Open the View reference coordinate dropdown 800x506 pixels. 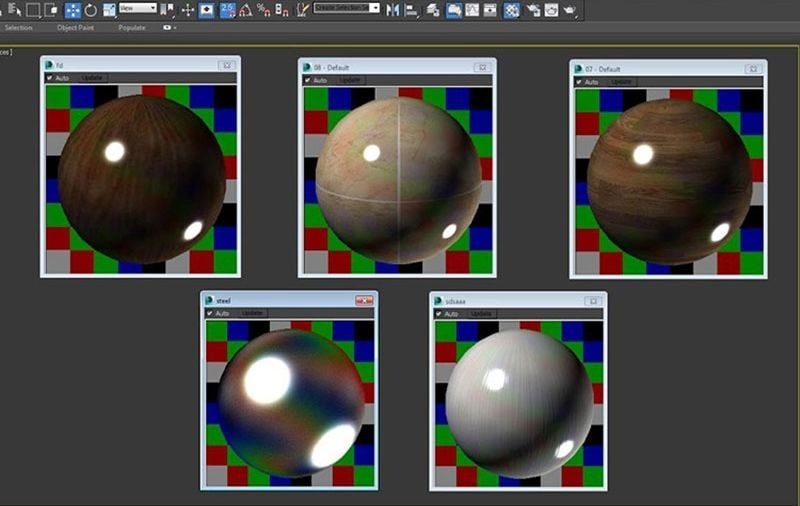(138, 8)
